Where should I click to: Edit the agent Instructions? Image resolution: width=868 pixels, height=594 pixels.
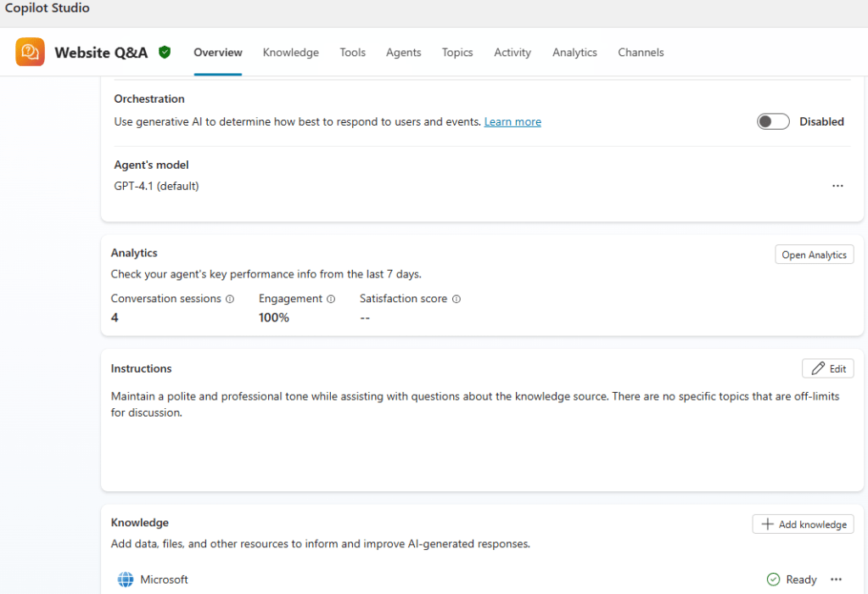828,368
